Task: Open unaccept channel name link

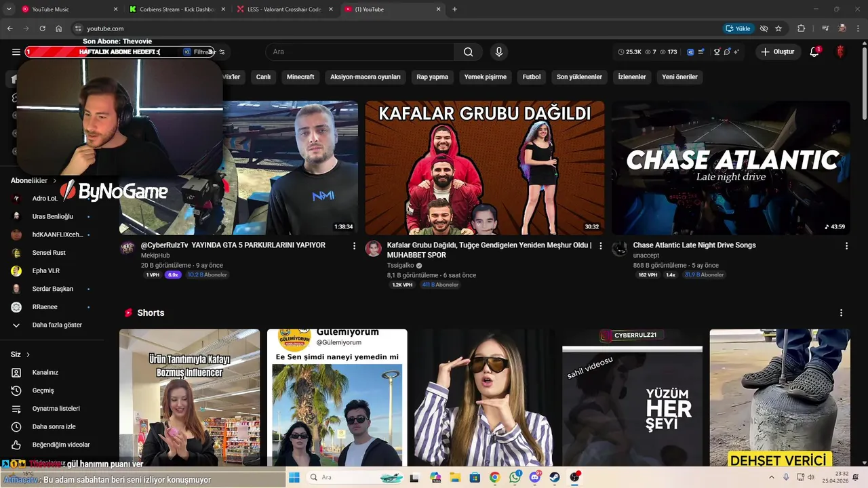Action: (646, 256)
